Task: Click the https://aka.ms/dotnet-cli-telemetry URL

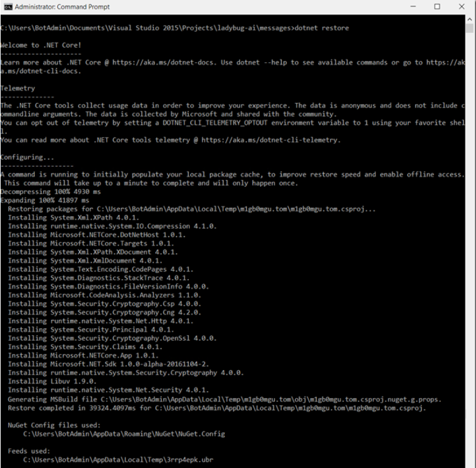Action: coord(270,140)
